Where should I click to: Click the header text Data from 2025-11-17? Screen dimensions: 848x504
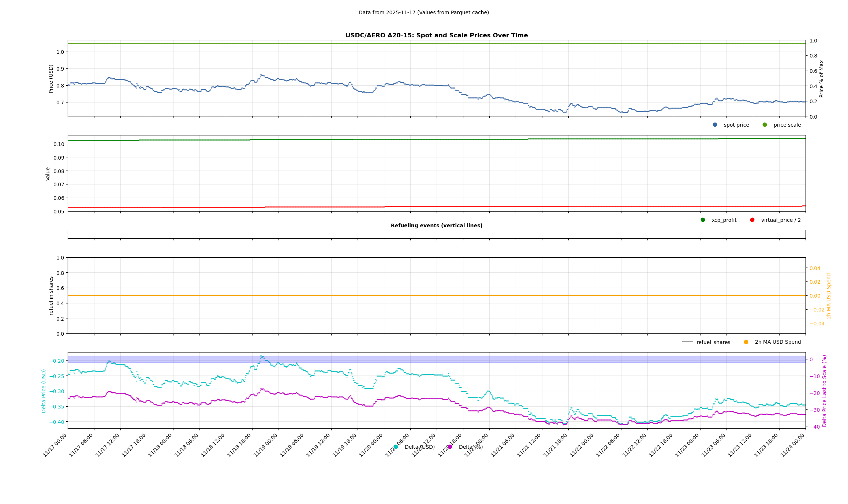pyautogui.click(x=423, y=12)
